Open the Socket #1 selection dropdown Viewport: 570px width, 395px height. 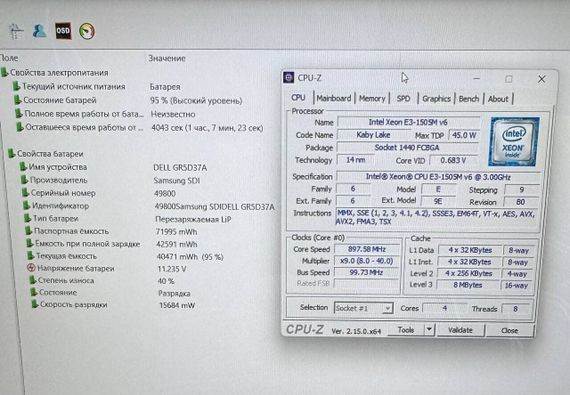363,308
